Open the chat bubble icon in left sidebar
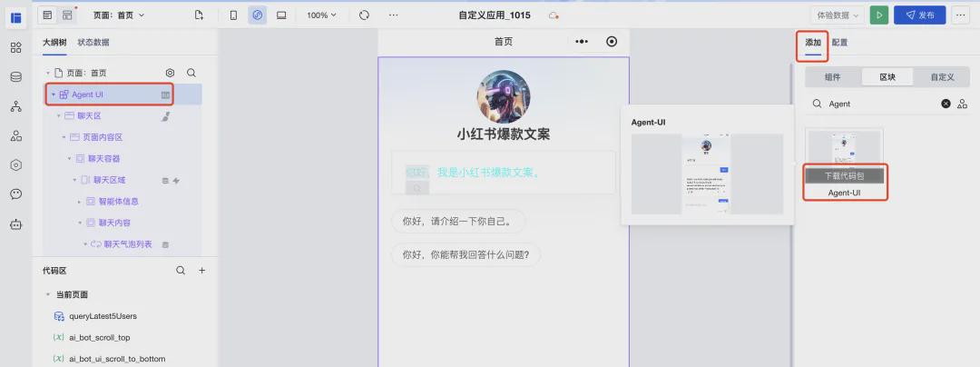980x367 pixels. click(16, 193)
